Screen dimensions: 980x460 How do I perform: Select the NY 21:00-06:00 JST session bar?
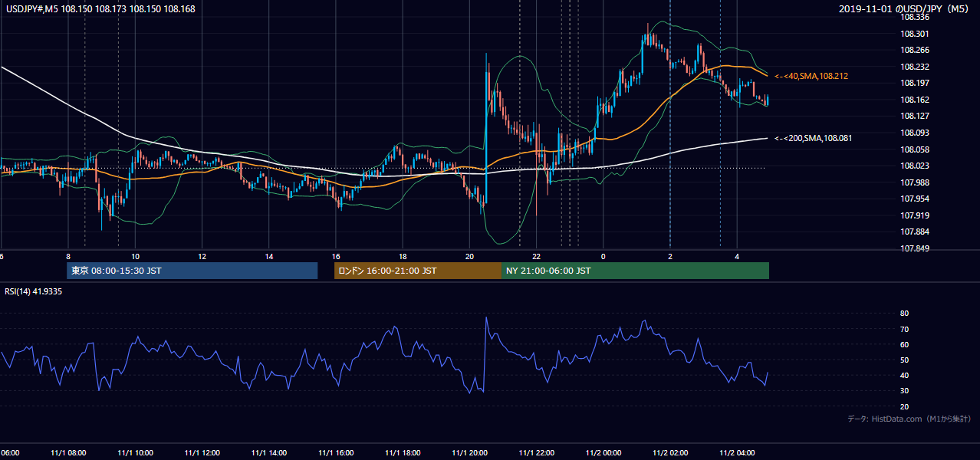coord(635,271)
